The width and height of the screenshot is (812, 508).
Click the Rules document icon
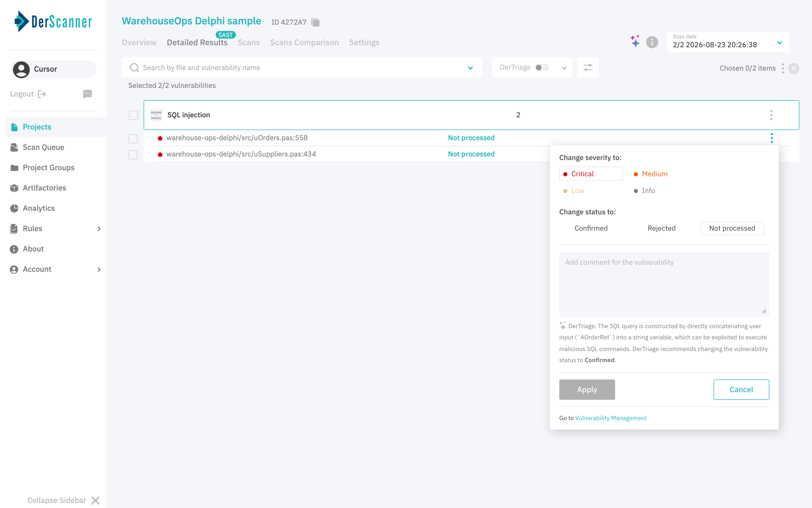coord(14,229)
